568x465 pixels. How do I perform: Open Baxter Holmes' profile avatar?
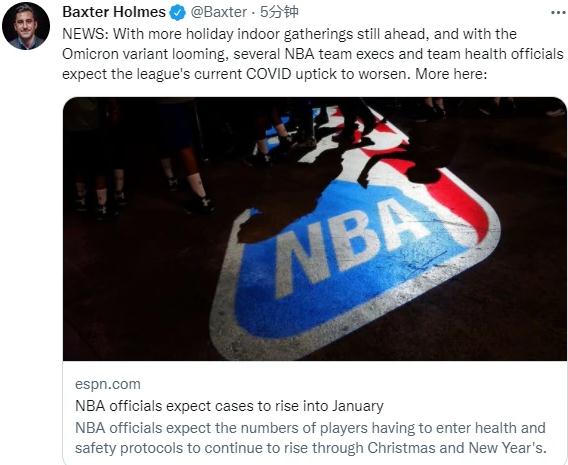[x=26, y=25]
